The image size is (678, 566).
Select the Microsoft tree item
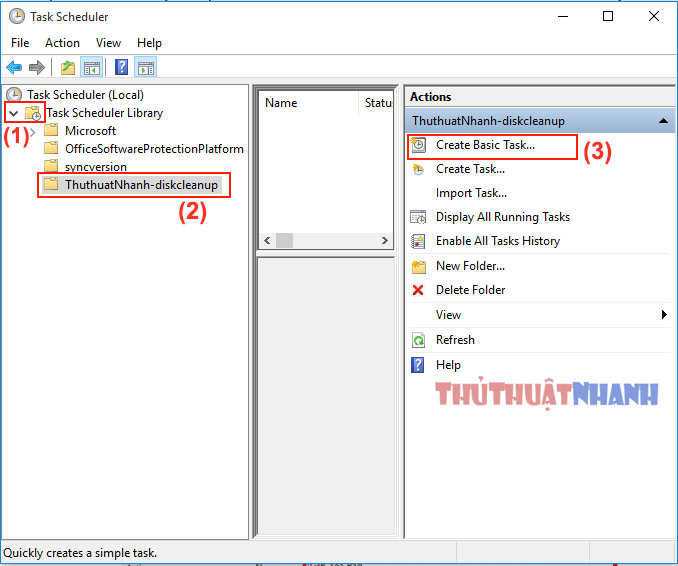[90, 131]
